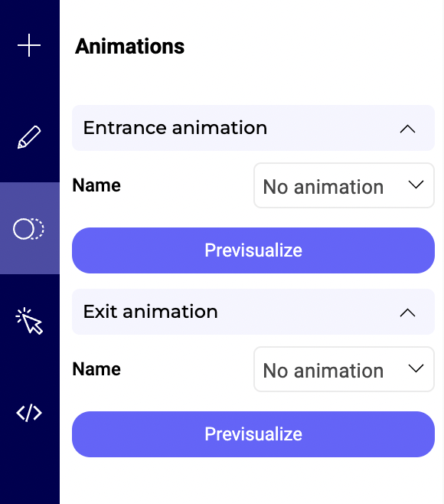Open the Entrance animation Name dropdown
444x504 pixels.
click(x=344, y=185)
